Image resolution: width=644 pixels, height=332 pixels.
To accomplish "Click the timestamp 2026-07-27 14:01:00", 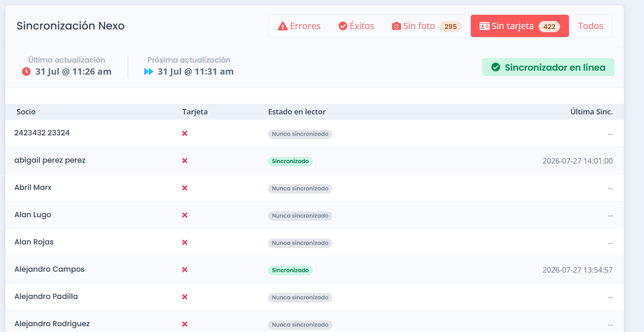I will click(577, 161).
